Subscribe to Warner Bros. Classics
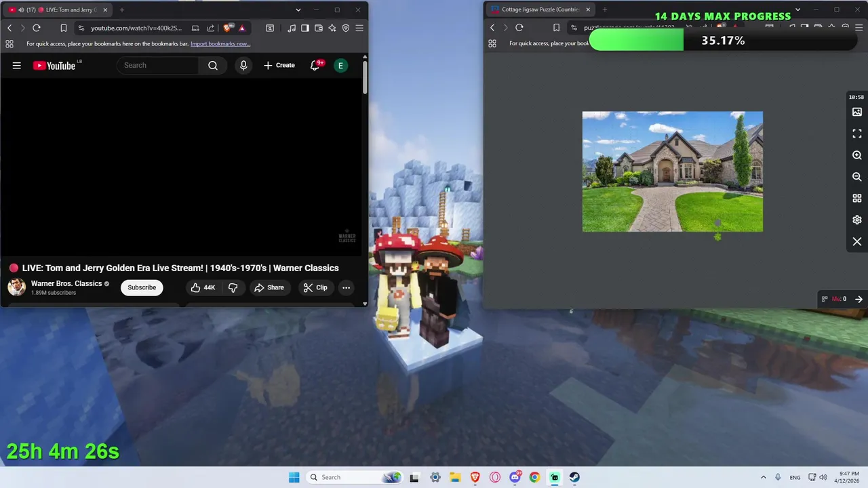868x488 pixels. (142, 287)
